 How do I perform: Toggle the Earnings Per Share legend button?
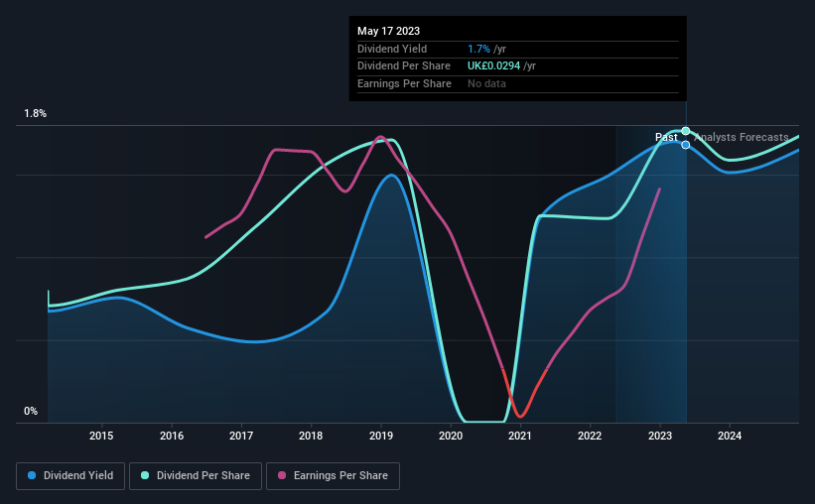point(333,476)
